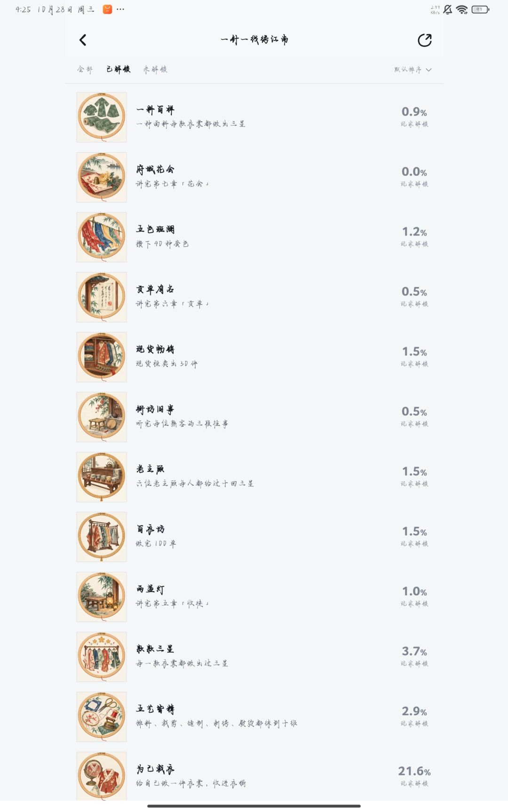Screen dimensions: 508x812
Task: Open the 一料百样 achievement badge icon
Action: point(102,117)
